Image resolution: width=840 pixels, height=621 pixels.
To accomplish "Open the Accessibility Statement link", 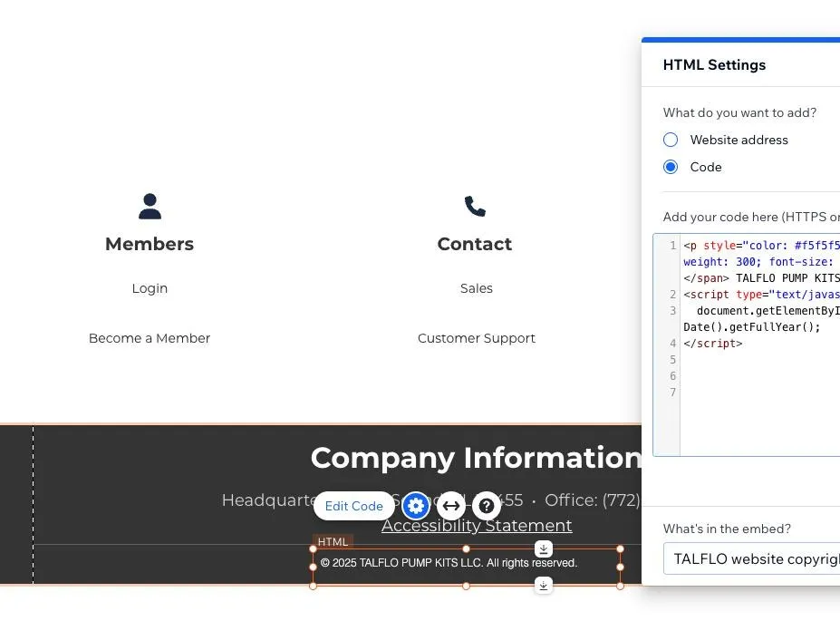I will (x=477, y=526).
